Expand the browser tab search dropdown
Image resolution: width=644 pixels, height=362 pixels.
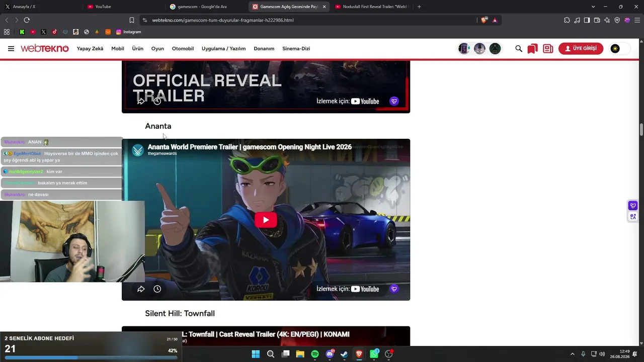(x=593, y=7)
